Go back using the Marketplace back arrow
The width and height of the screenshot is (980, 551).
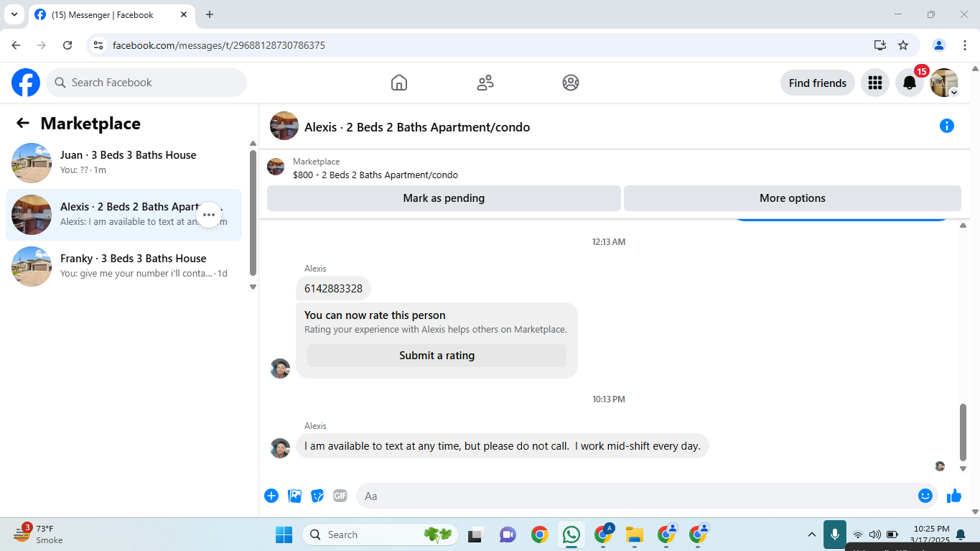(23, 124)
